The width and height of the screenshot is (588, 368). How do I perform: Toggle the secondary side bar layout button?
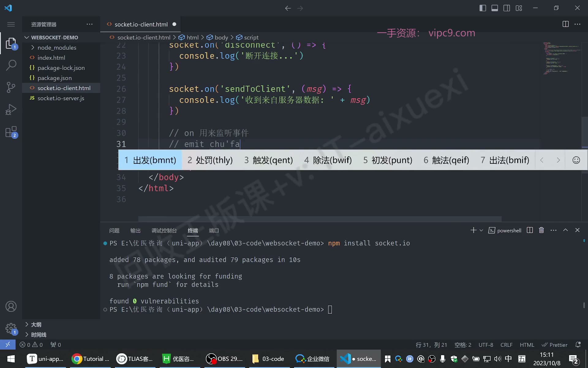[507, 8]
